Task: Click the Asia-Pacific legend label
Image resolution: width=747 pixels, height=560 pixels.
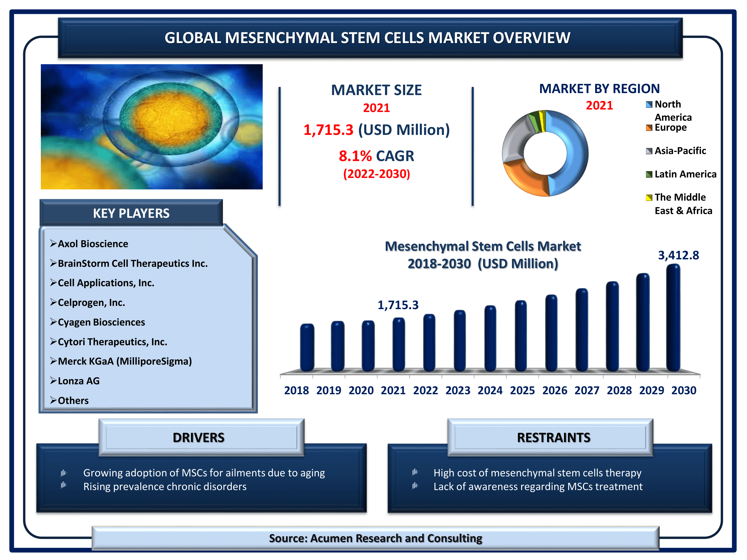Action: tap(680, 151)
